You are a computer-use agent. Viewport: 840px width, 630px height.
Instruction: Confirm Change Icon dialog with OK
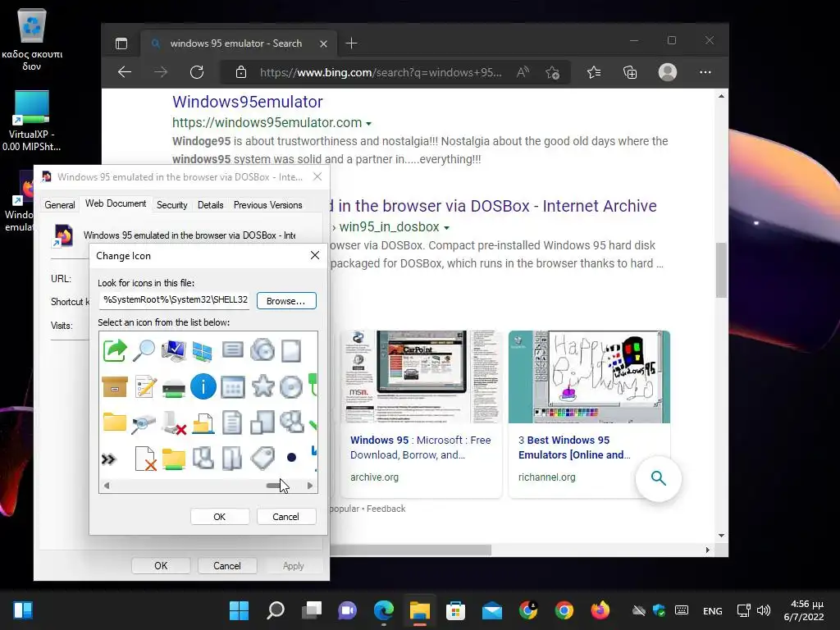point(220,517)
